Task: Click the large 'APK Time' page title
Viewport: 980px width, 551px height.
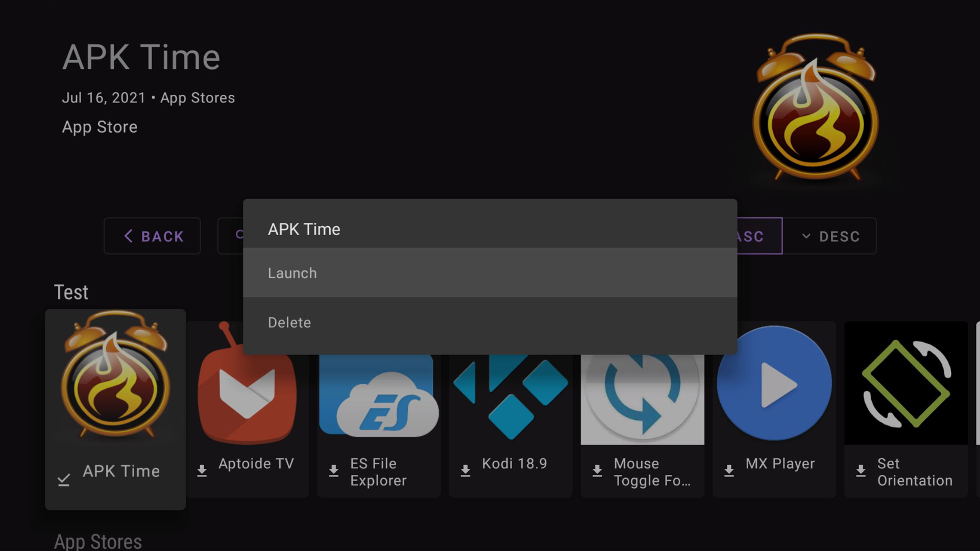Action: click(141, 57)
